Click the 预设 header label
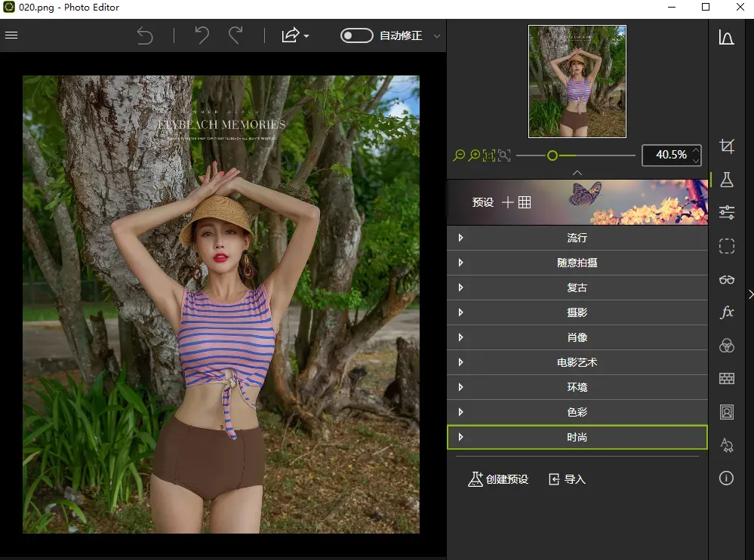Screen dimensions: 754x560 tap(483, 202)
